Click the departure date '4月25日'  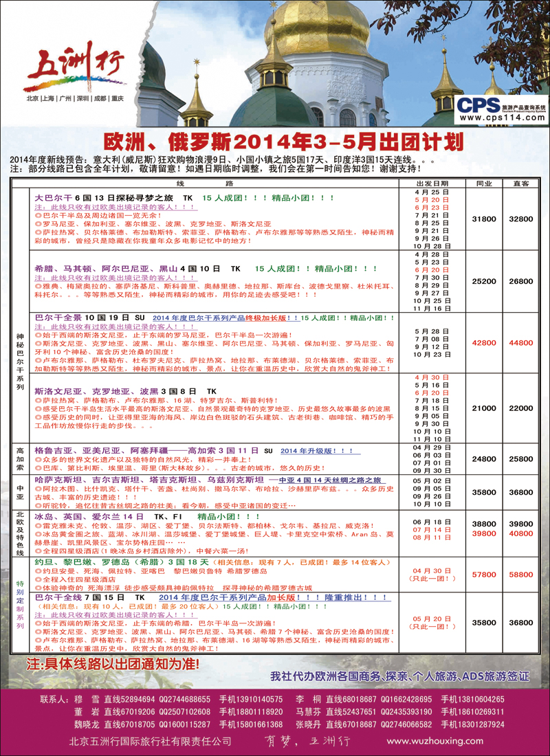coord(431,192)
